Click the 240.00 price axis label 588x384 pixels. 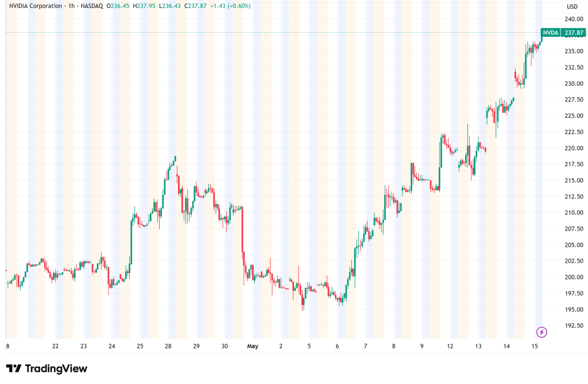574,19
